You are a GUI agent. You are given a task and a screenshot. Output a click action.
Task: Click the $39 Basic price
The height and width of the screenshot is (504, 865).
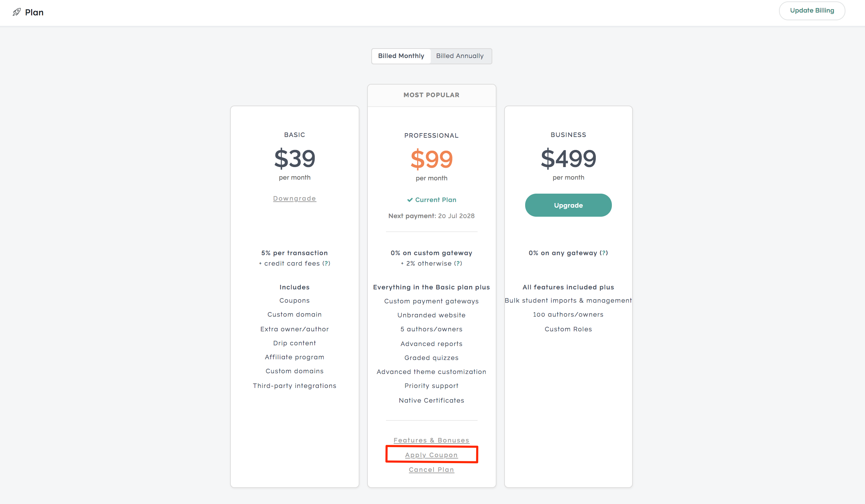click(x=294, y=158)
